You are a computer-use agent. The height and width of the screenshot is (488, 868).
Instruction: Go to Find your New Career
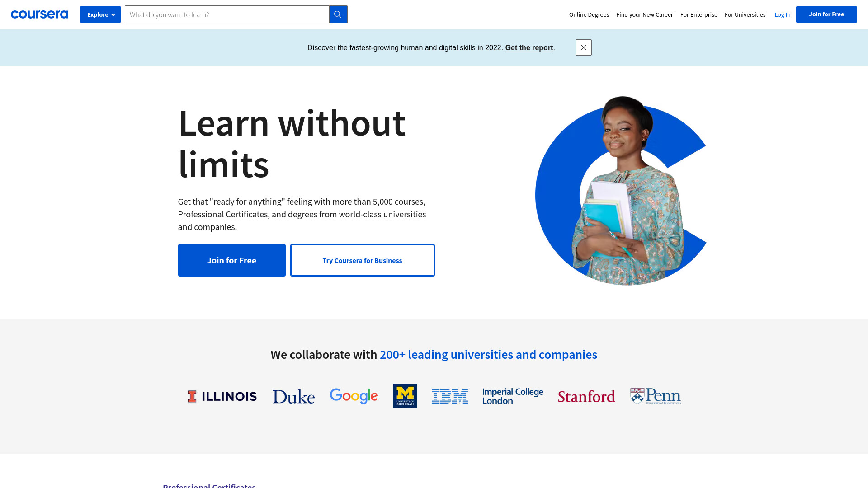(x=645, y=14)
